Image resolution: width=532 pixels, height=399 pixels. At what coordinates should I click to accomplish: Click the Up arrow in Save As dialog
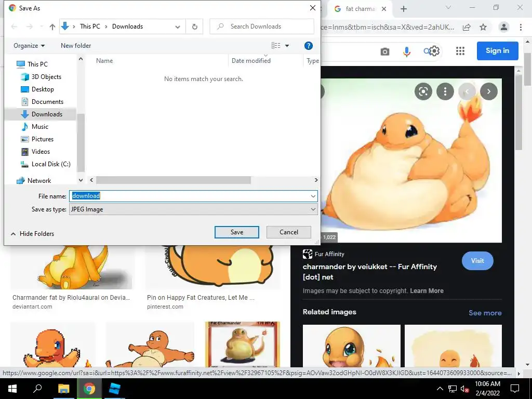[x=52, y=26]
